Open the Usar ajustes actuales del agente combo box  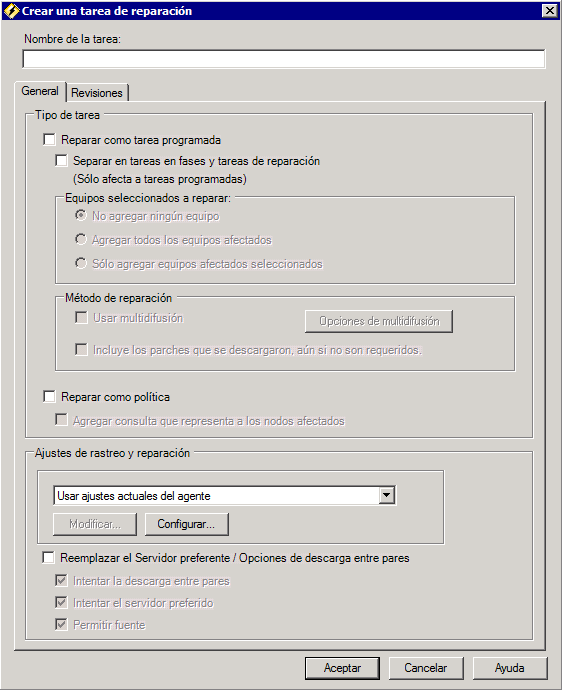[x=224, y=495]
